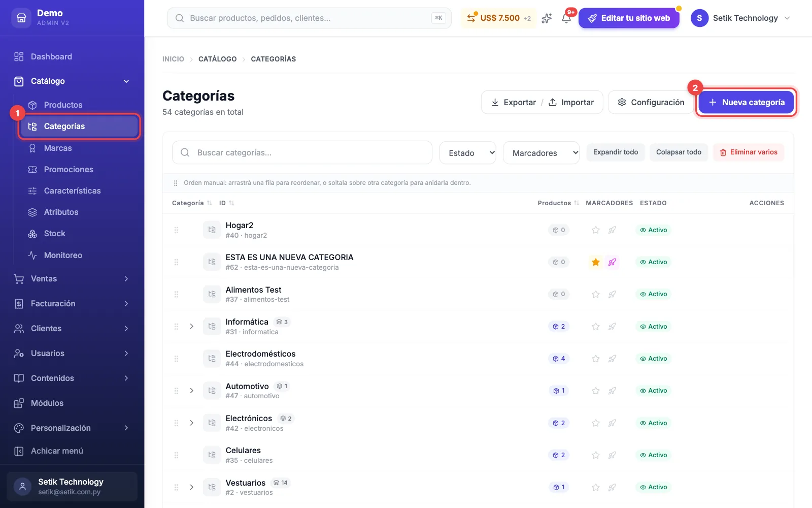812x508 pixels.
Task: Click the subcategory count badge next to Informática
Action: click(282, 322)
